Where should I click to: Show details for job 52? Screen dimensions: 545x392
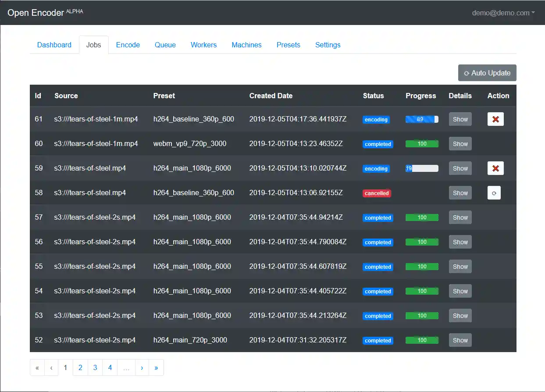point(460,340)
